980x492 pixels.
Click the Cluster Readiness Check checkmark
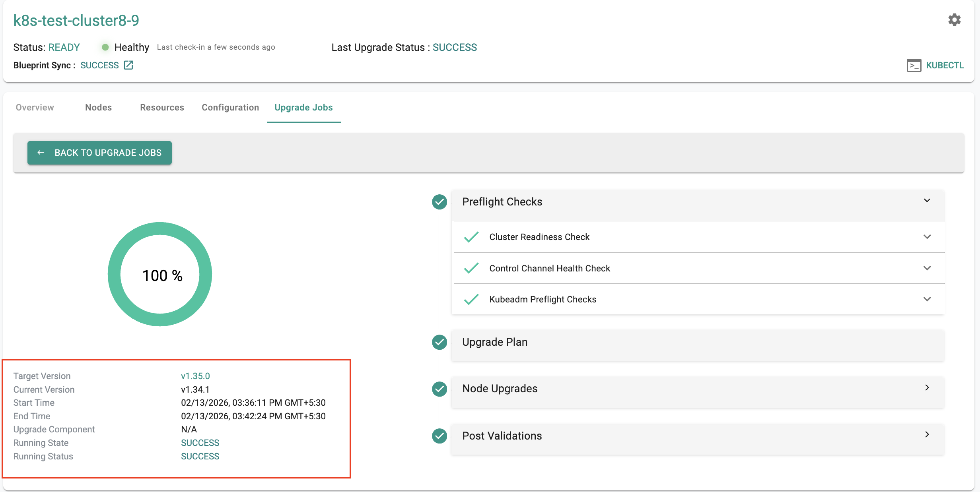click(x=471, y=237)
